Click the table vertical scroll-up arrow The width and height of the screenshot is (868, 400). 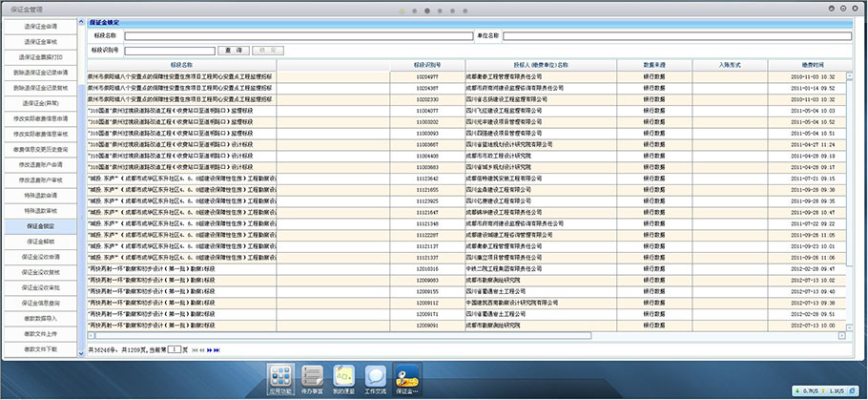(x=849, y=76)
